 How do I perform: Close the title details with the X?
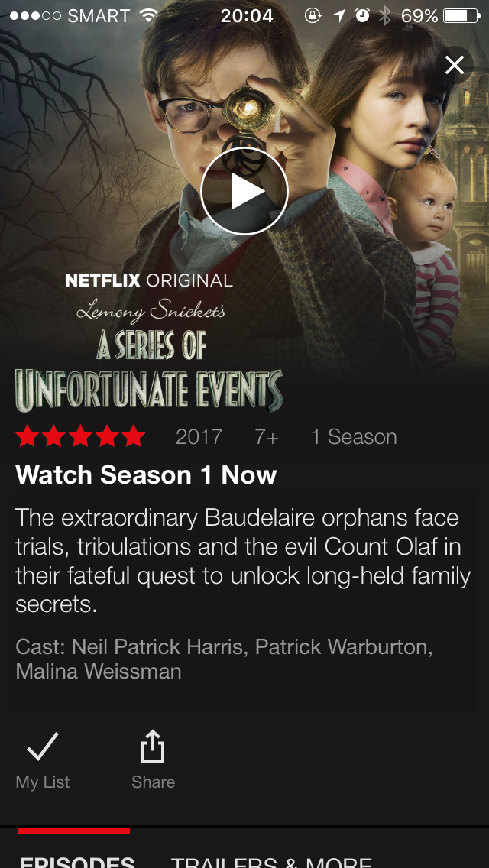[x=455, y=65]
